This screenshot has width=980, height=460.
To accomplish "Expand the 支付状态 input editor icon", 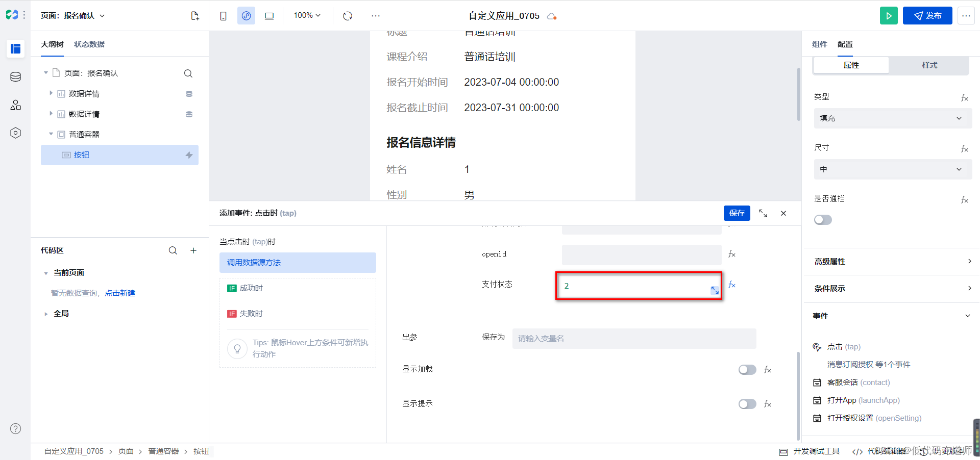I will click(715, 290).
